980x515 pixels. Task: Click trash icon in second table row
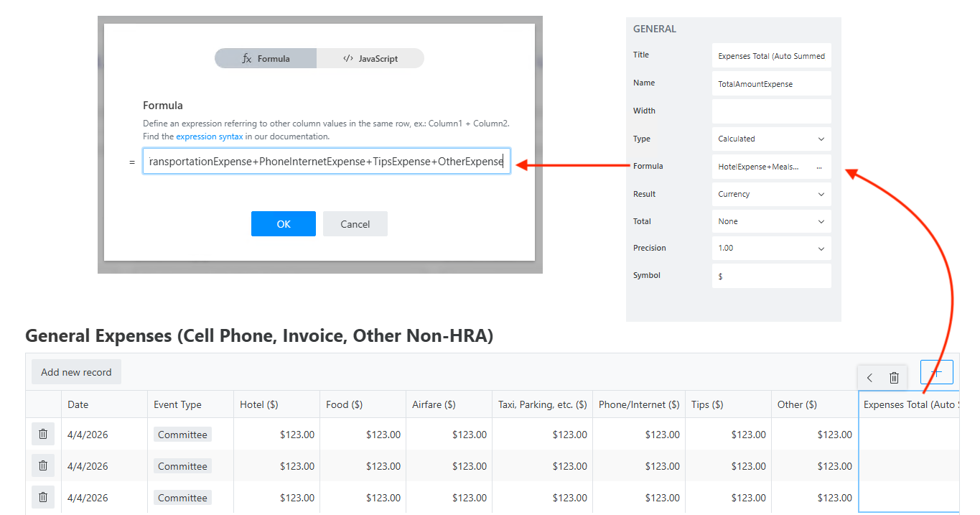tap(43, 465)
